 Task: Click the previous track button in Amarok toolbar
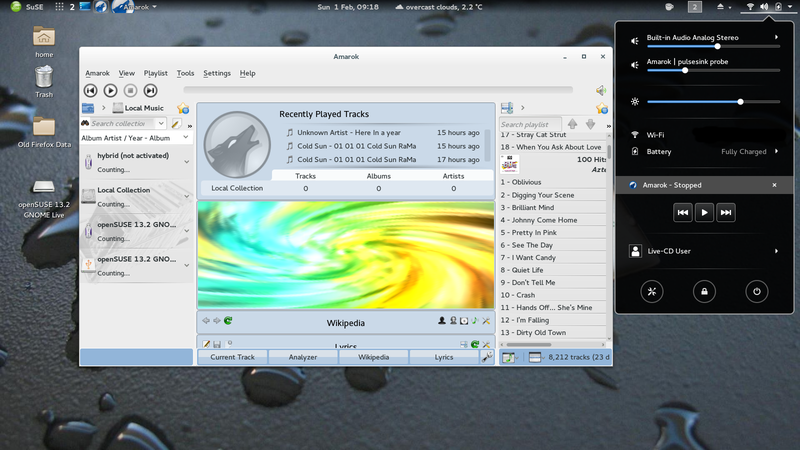tap(90, 90)
